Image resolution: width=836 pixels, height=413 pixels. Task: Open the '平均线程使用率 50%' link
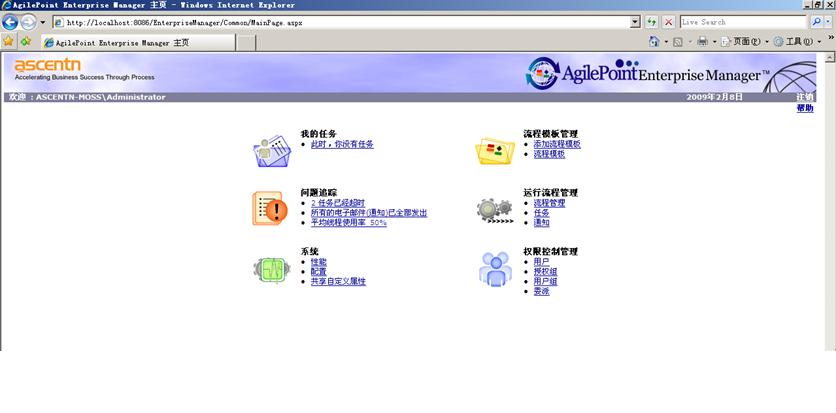[x=349, y=223]
